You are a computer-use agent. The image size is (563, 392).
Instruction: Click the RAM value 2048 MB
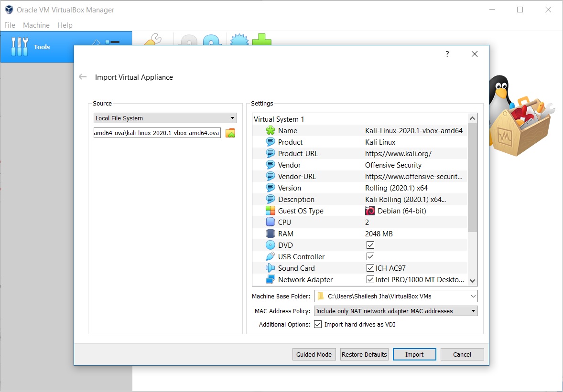tap(379, 234)
